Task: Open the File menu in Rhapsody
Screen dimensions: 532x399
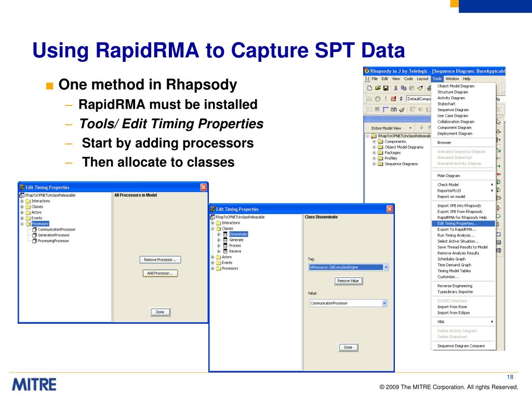Action: tap(375, 79)
